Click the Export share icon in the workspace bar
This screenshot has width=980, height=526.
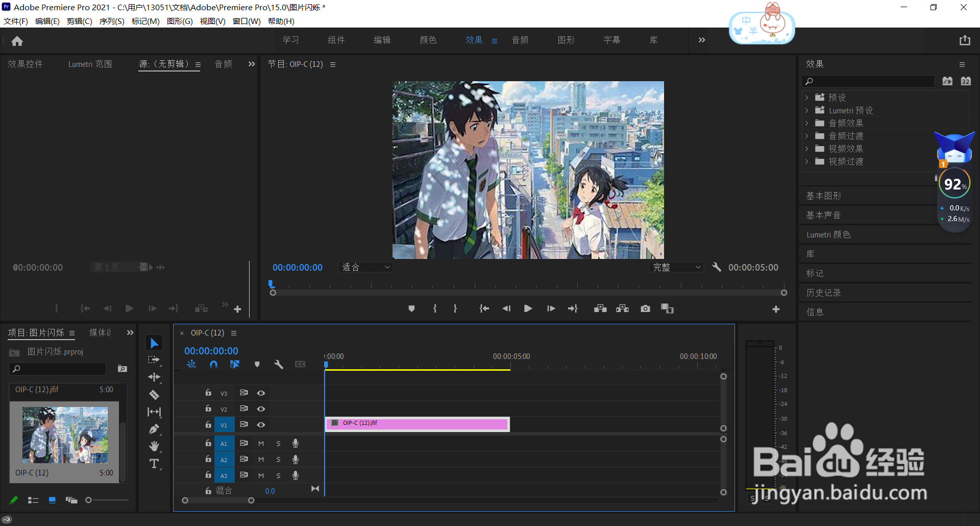(x=965, y=40)
